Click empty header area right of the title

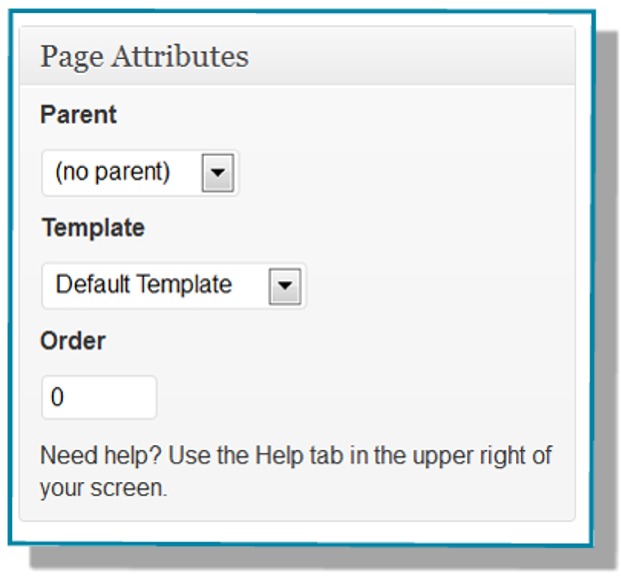pyautogui.click(x=420, y=56)
